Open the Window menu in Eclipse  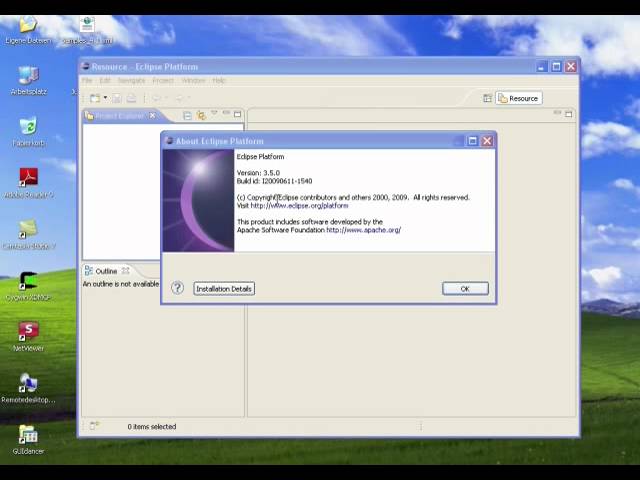click(x=193, y=80)
